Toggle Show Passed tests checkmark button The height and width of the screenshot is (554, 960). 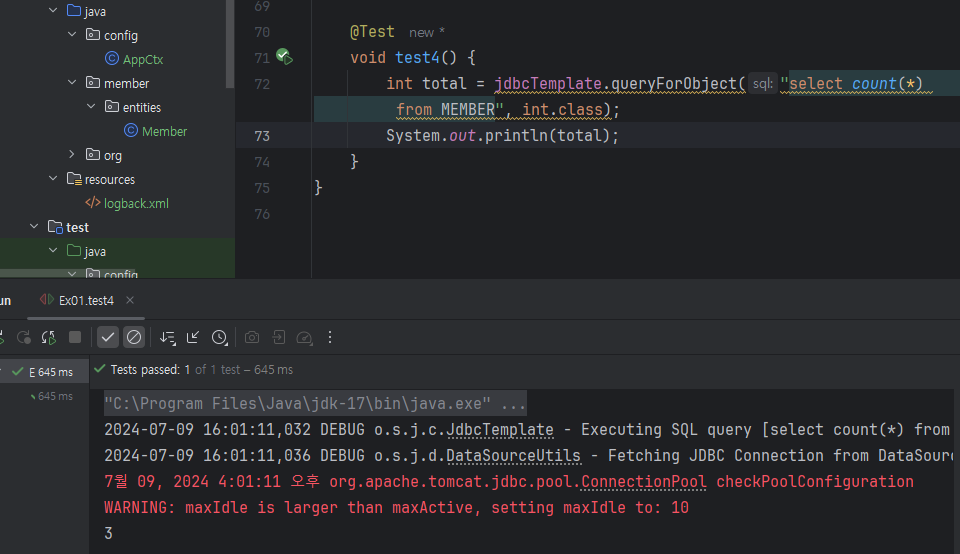pyautogui.click(x=108, y=337)
